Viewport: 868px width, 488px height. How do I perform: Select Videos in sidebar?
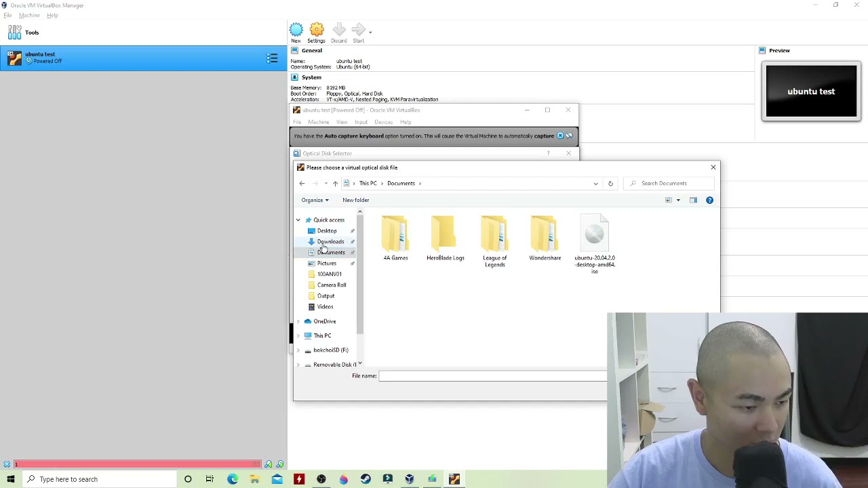click(x=325, y=306)
